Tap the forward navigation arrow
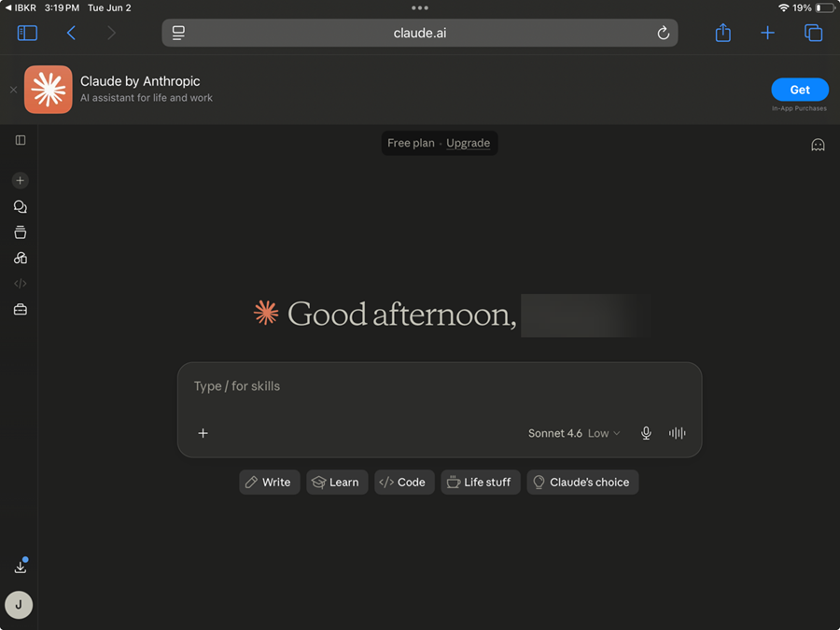Screen dimensions: 840x630 111,34
